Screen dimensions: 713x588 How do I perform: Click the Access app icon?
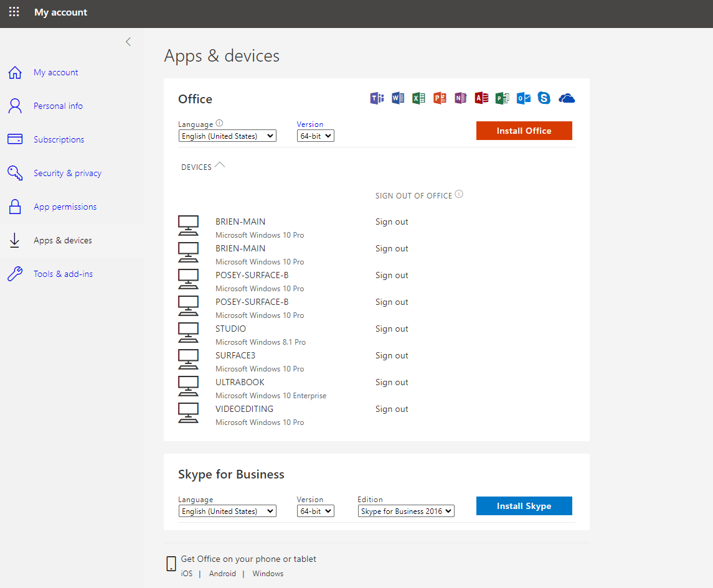coord(481,98)
